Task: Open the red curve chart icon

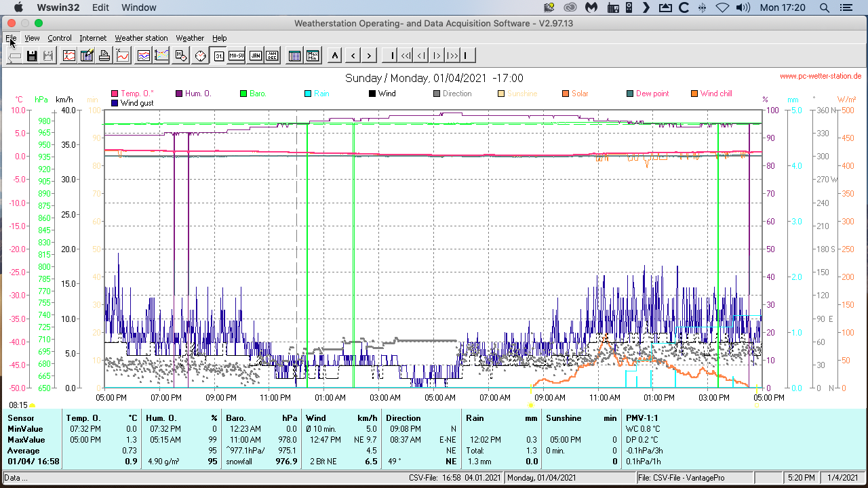Action: [68, 56]
